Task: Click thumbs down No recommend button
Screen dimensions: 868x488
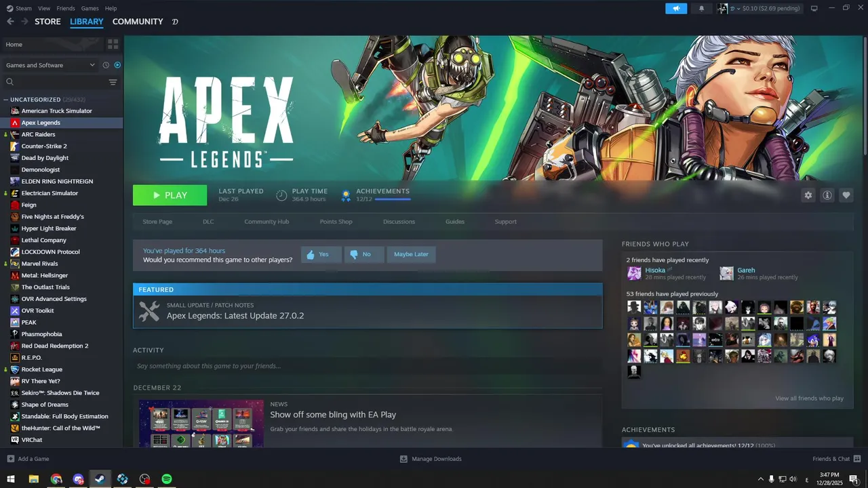Action: point(364,255)
